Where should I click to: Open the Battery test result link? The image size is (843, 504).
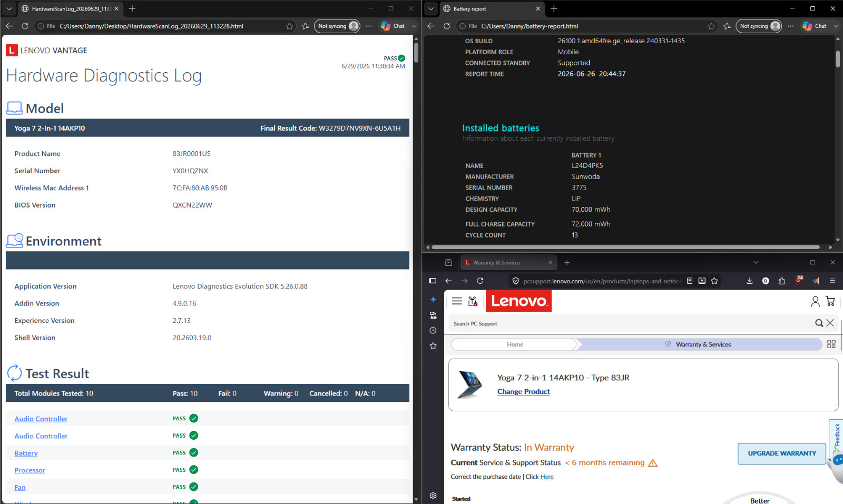point(26,453)
